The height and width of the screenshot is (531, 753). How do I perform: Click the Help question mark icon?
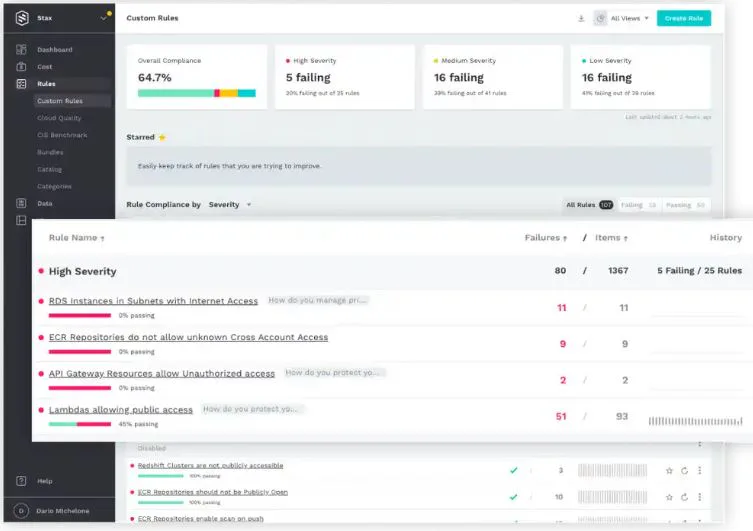click(21, 481)
